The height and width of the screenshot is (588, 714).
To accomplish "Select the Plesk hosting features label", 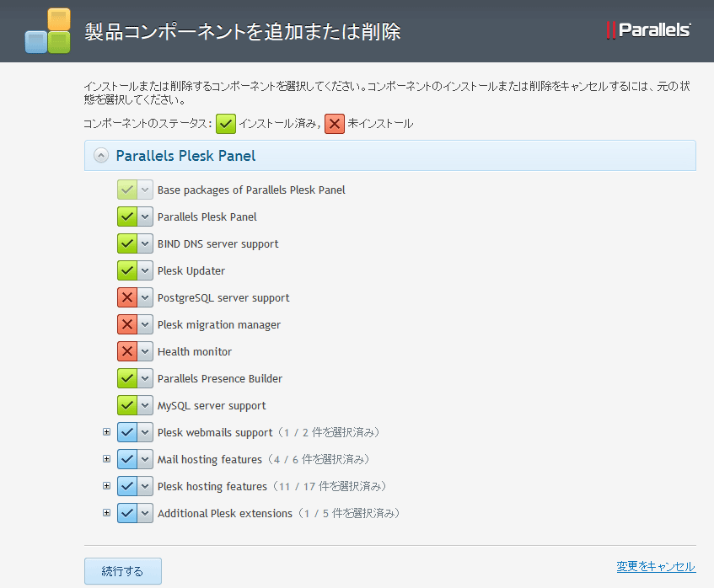I will click(212, 487).
